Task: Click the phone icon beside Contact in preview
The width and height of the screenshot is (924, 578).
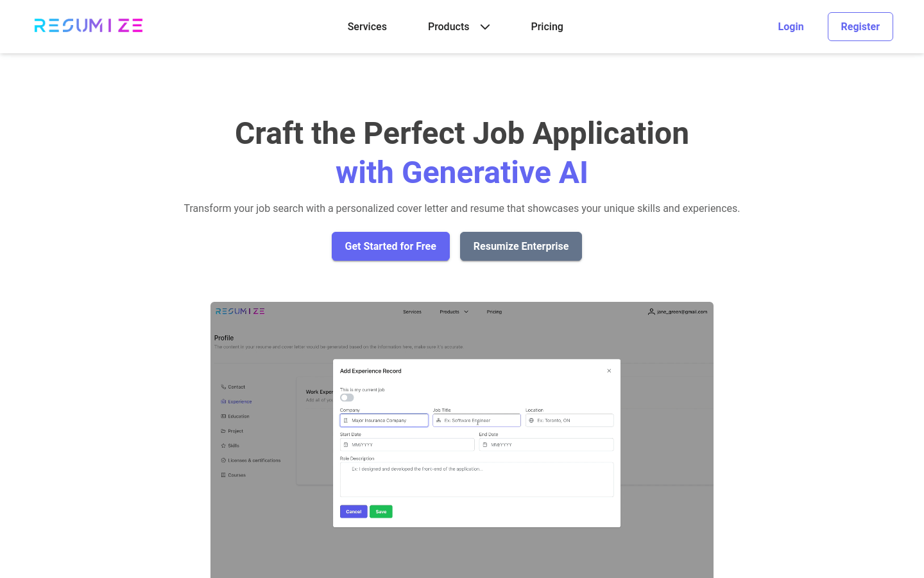Action: [x=223, y=387]
